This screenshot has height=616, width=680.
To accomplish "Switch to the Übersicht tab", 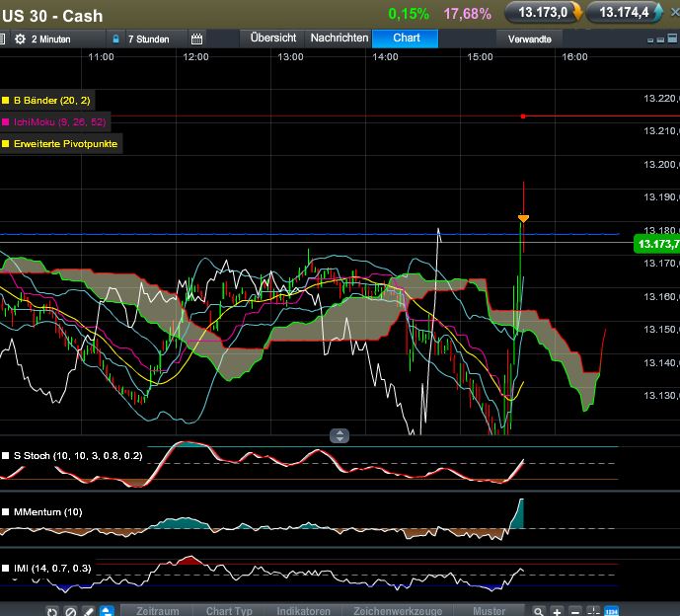I will point(273,38).
